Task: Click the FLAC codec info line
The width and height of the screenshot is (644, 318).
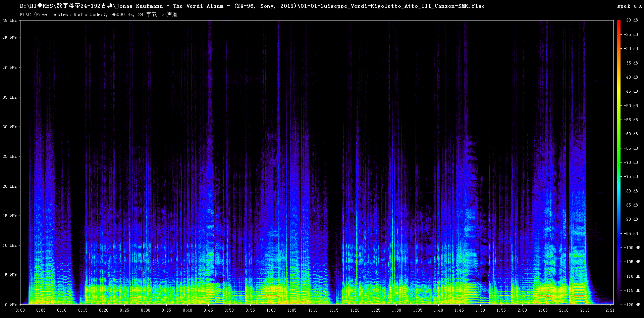Action: point(98,14)
